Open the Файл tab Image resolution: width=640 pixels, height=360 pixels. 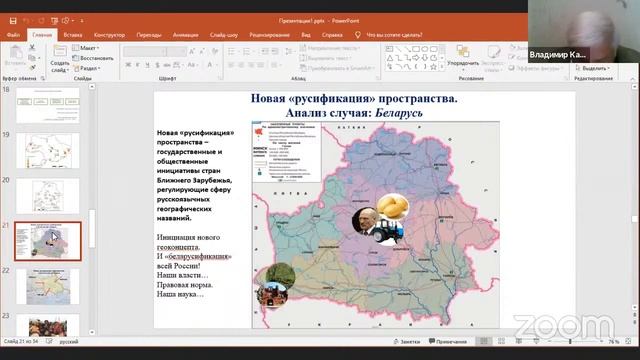pyautogui.click(x=13, y=35)
